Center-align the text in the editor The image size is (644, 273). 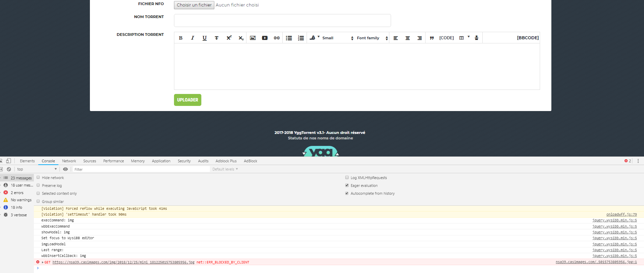(x=407, y=38)
